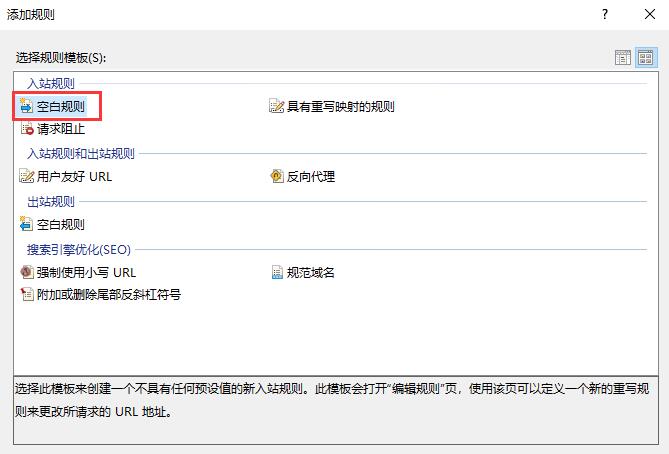The height and width of the screenshot is (454, 669).
Task: Click the 用户友好 URL label text
Action: [x=74, y=176]
